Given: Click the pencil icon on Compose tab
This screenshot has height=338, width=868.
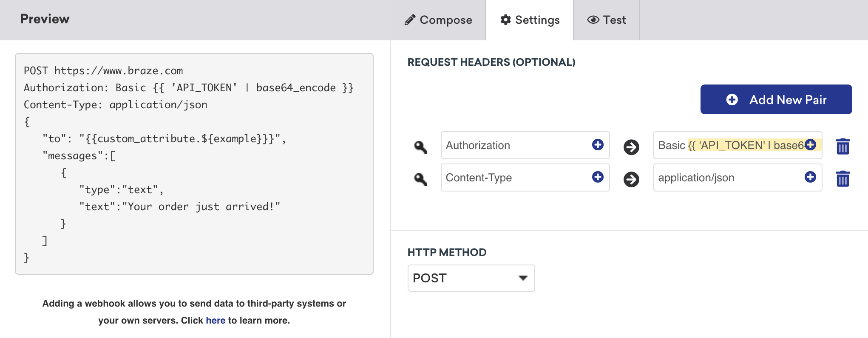Looking at the screenshot, I should 410,20.
